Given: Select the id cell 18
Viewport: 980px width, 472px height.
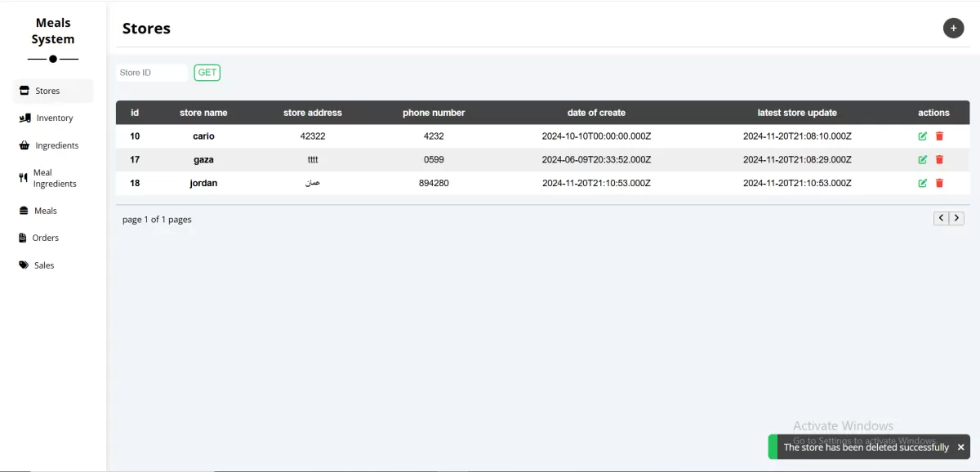Looking at the screenshot, I should pos(135,184).
